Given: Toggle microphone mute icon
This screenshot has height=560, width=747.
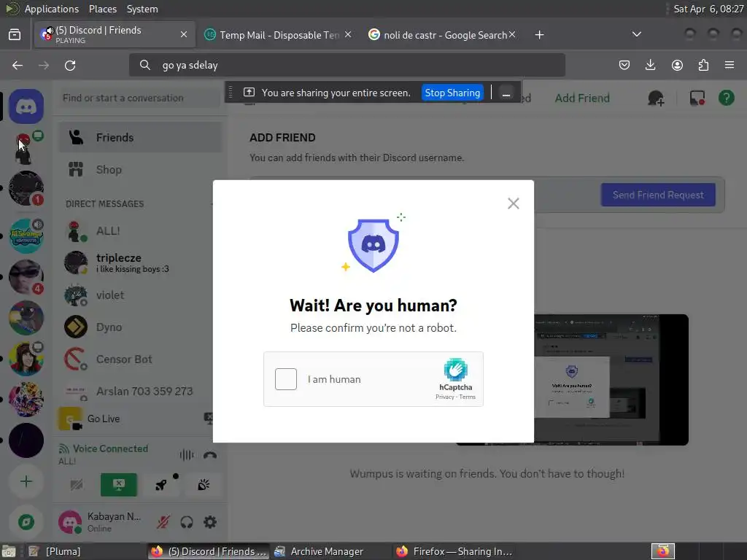Looking at the screenshot, I should coord(163,522).
